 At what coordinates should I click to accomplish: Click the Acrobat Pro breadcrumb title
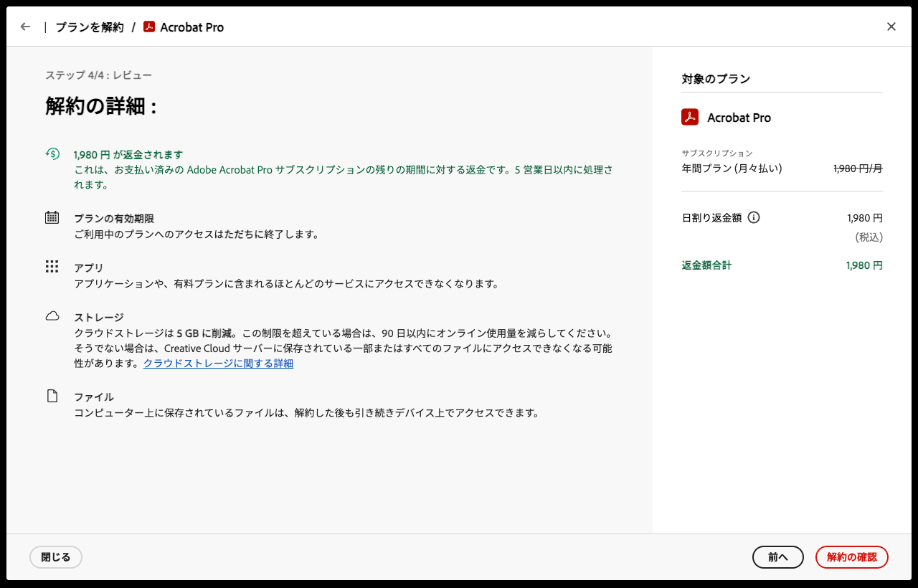tap(192, 27)
